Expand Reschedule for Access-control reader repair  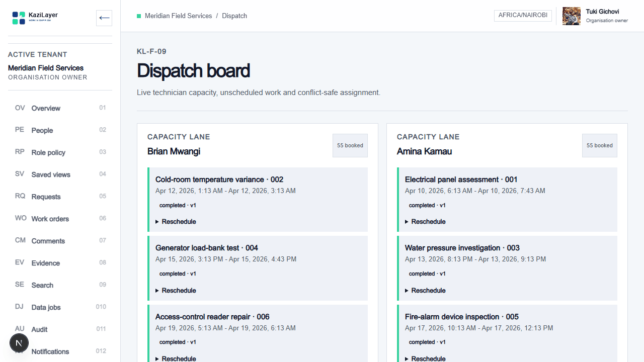[x=176, y=358]
